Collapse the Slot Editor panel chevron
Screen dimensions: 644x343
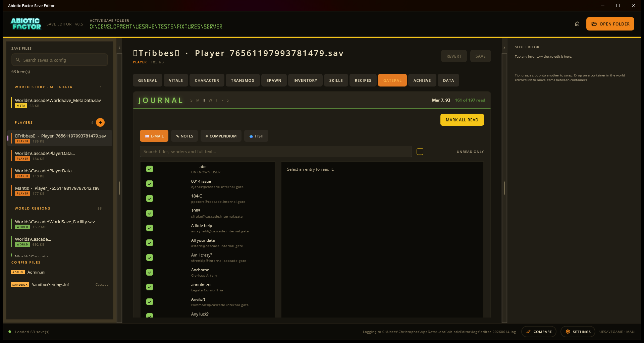coord(504,48)
